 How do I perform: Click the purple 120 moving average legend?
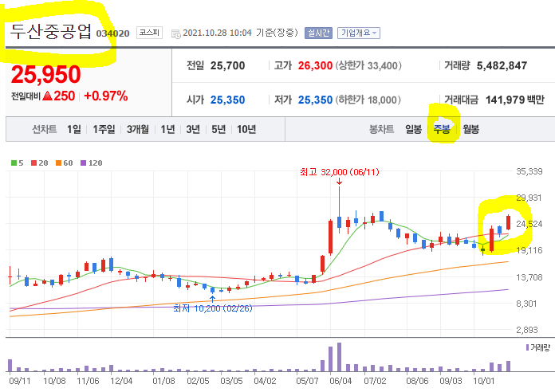[92, 163]
